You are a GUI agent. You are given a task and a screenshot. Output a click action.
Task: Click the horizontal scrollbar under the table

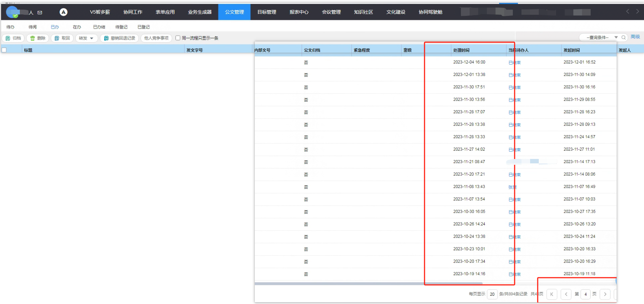point(368,284)
